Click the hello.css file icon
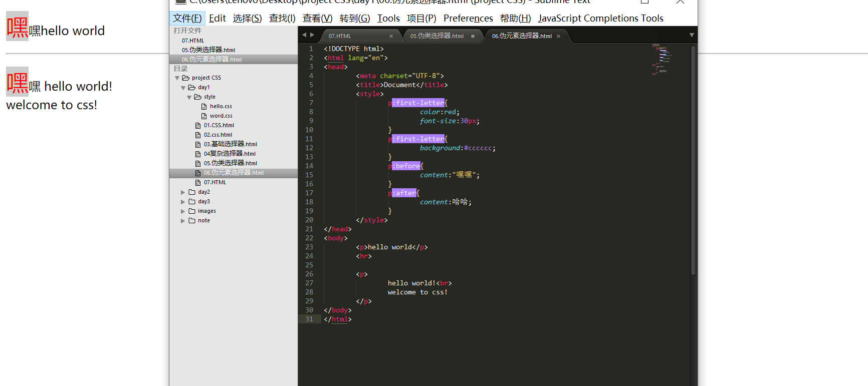This screenshot has height=386, width=868. pos(204,107)
